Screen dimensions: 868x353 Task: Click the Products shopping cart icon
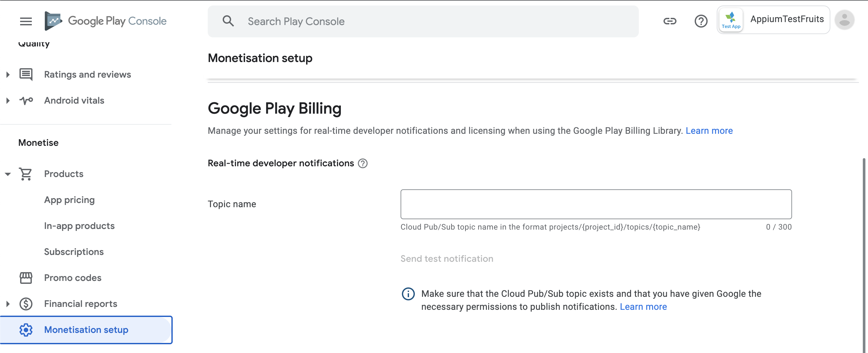(x=26, y=174)
